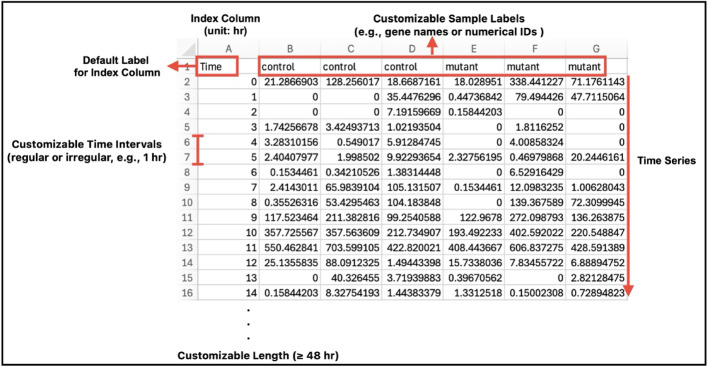Select cell with value 0.72894823
Viewport: 708px width, 367px height.
pos(596,293)
